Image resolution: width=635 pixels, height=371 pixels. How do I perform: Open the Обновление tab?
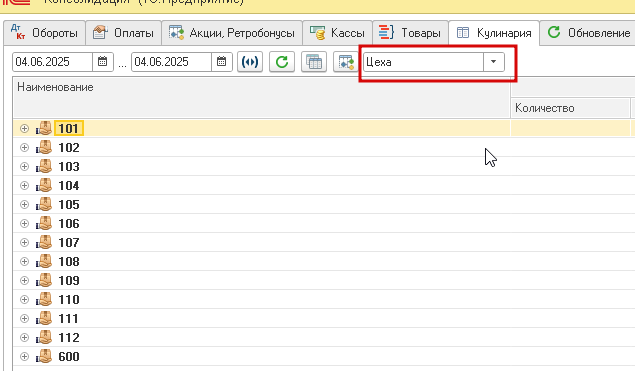pyautogui.click(x=588, y=33)
